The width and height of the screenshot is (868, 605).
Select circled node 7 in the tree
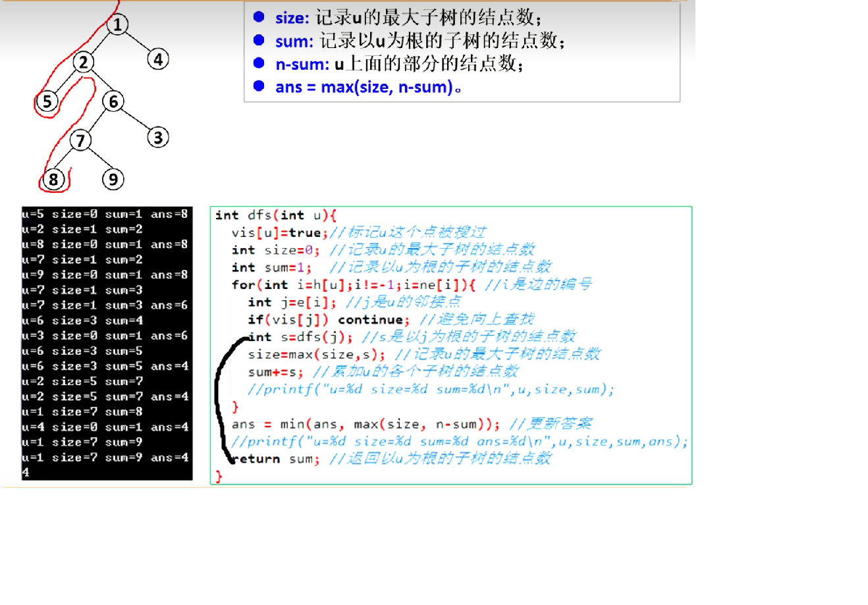[x=80, y=140]
